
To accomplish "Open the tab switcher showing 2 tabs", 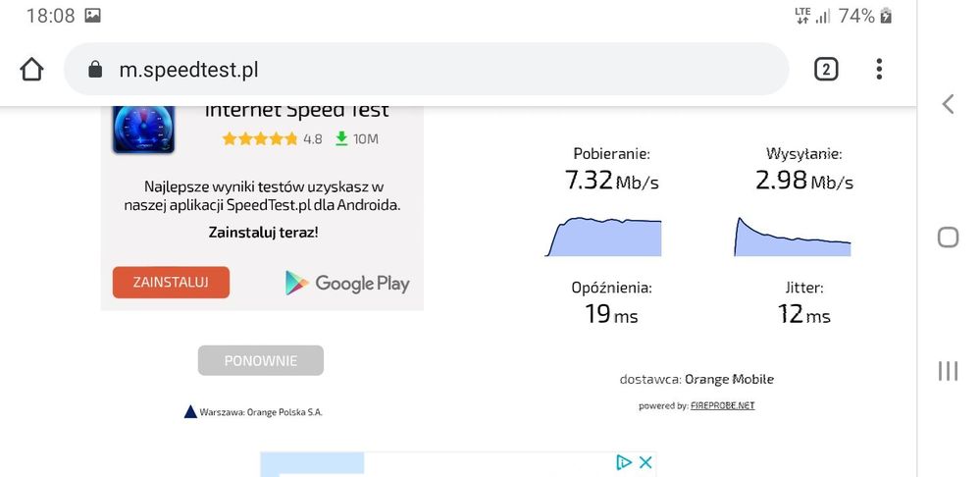I will click(x=826, y=69).
